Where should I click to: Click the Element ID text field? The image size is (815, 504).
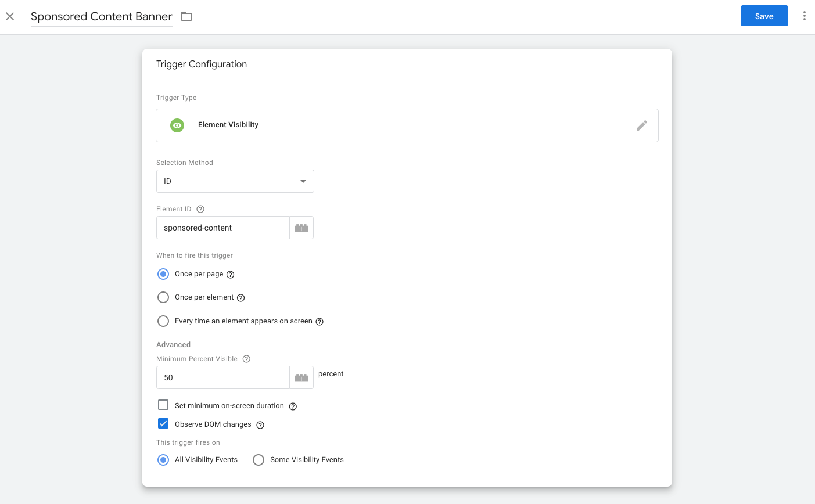222,228
